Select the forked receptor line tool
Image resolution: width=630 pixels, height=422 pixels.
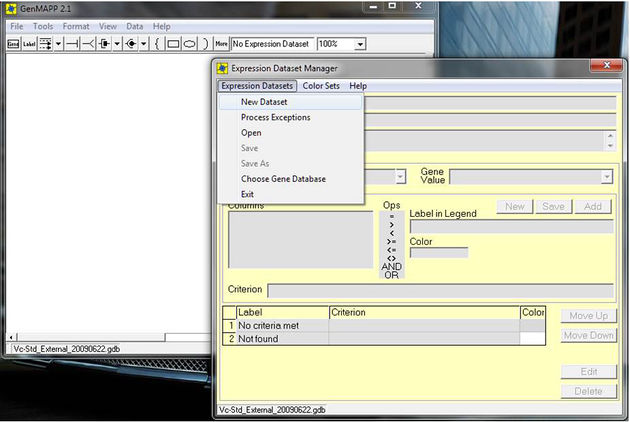pyautogui.click(x=88, y=44)
